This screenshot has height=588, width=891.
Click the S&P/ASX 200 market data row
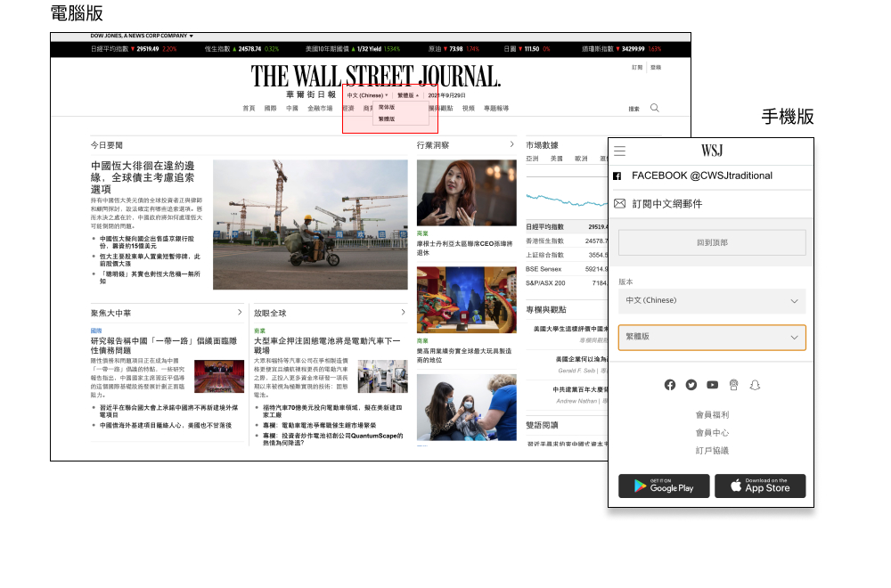click(567, 283)
